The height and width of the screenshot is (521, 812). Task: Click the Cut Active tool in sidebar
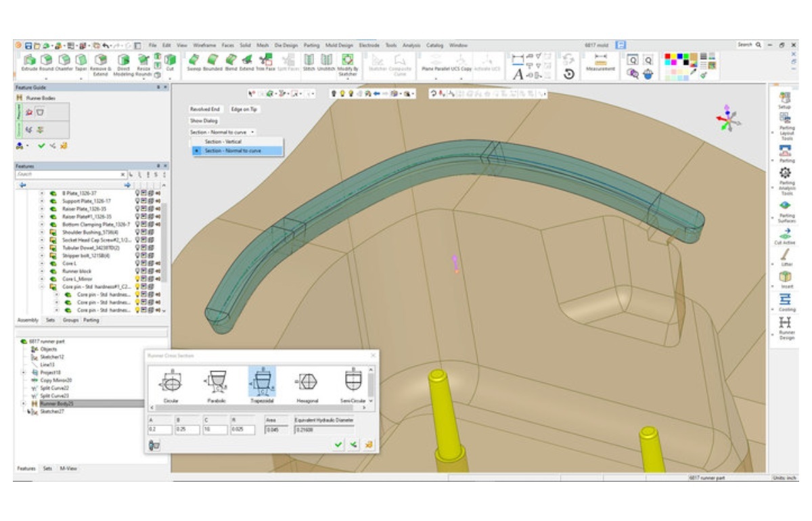(x=785, y=235)
